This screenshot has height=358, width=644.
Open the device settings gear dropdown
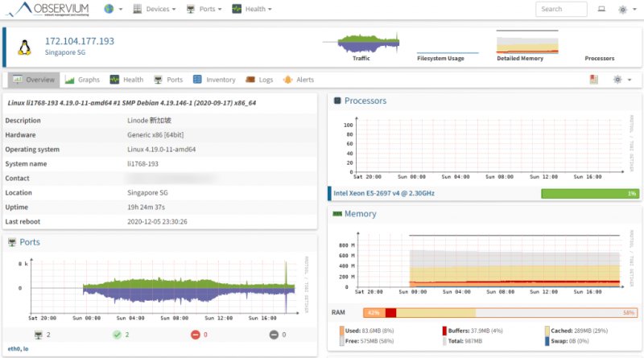pos(621,80)
